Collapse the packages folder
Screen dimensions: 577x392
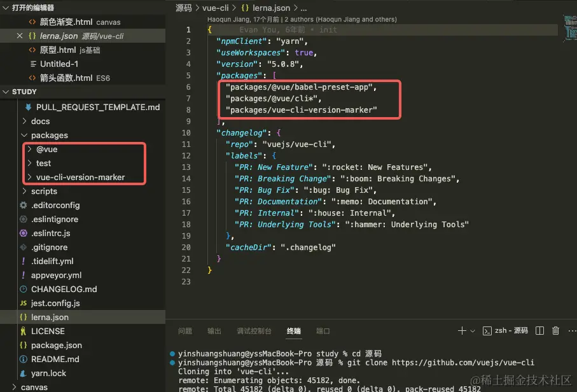24,135
